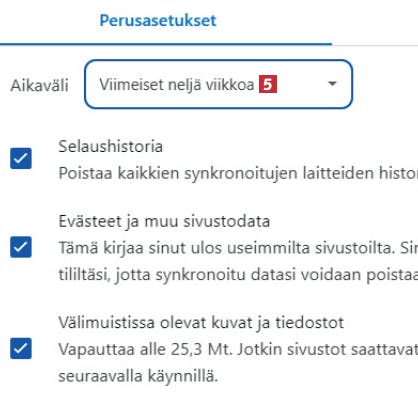Click the checkmark icon beside Välimuistissa olevat kuvat
Image resolution: width=418 pixels, height=398 pixels.
(x=21, y=348)
